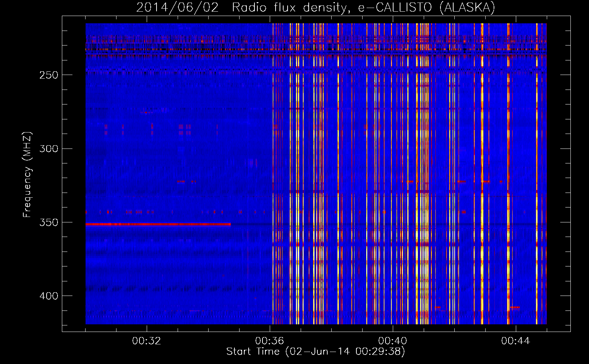This screenshot has width=589, height=364.
Task: Select the 400 frequency tick label
Action: (x=49, y=296)
